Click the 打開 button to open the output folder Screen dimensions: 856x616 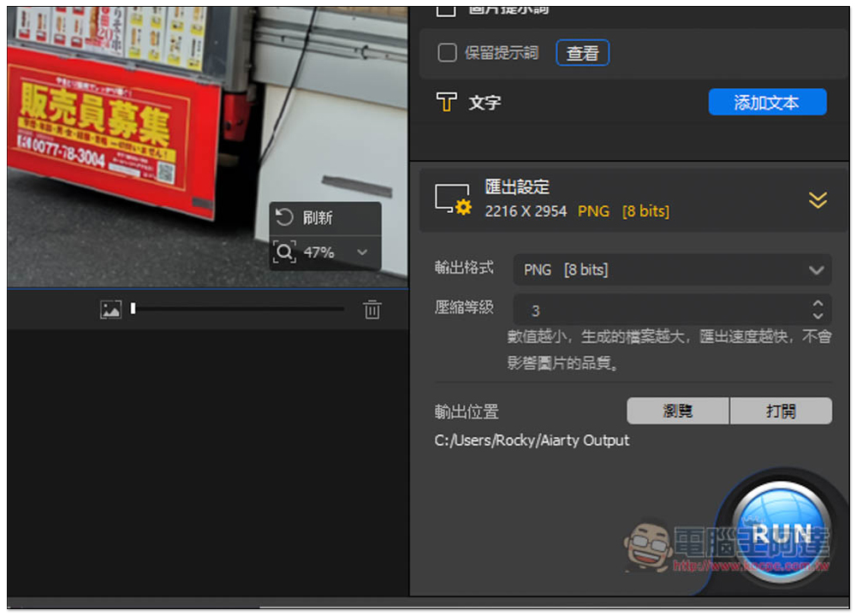tap(781, 411)
